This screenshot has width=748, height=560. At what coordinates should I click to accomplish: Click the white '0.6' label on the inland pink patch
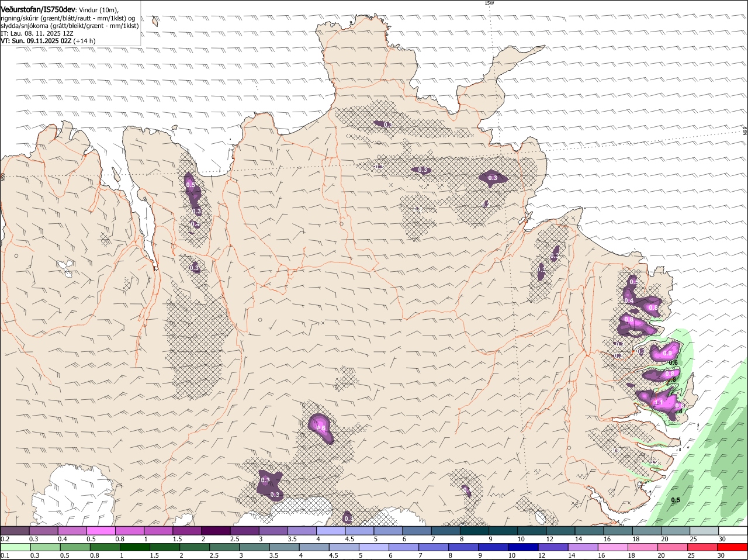321,428
